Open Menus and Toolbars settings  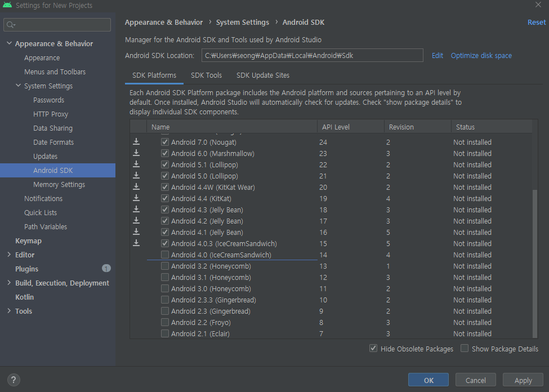[55, 72]
